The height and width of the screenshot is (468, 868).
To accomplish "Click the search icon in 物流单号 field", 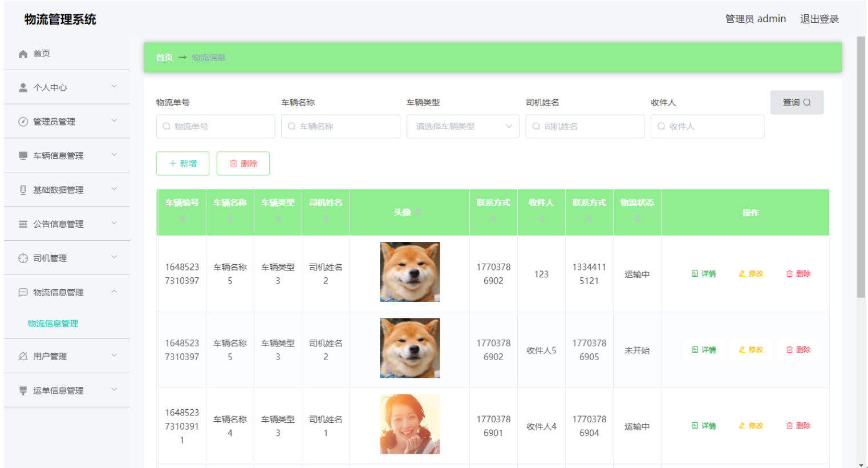I will click(167, 127).
